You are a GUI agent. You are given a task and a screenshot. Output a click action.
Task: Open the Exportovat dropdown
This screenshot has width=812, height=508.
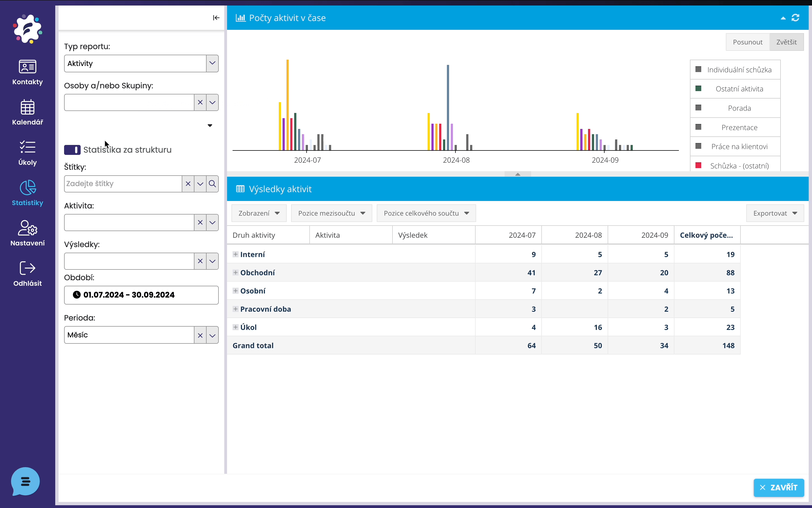click(775, 213)
